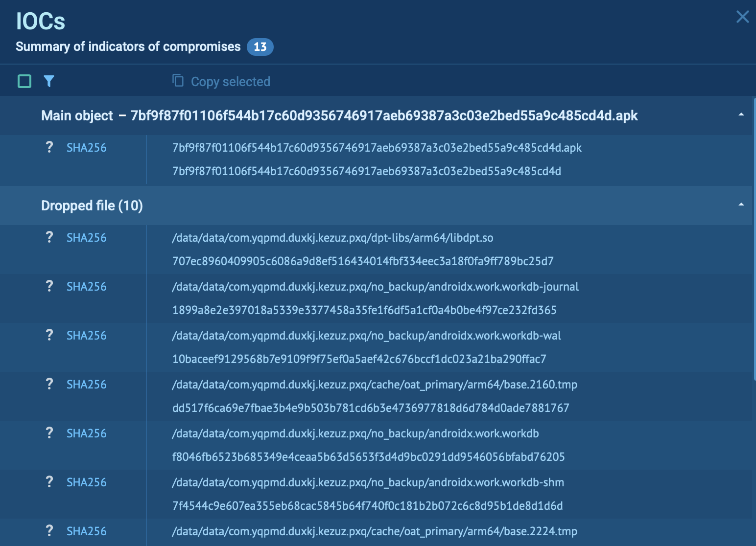Click question mark icon for main object SHA256

point(49,147)
